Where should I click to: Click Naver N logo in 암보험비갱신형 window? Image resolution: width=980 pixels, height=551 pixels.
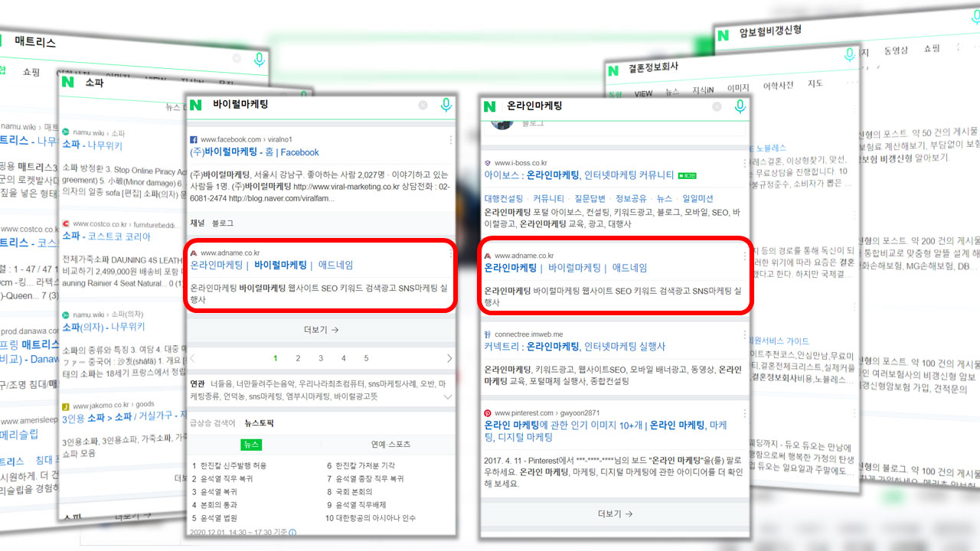pyautogui.click(x=724, y=34)
